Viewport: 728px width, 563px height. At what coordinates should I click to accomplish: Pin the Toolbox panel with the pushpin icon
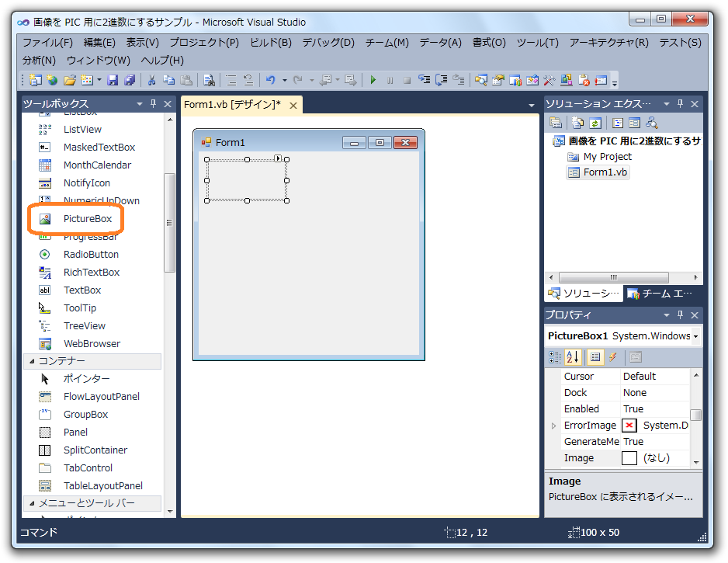tap(153, 103)
